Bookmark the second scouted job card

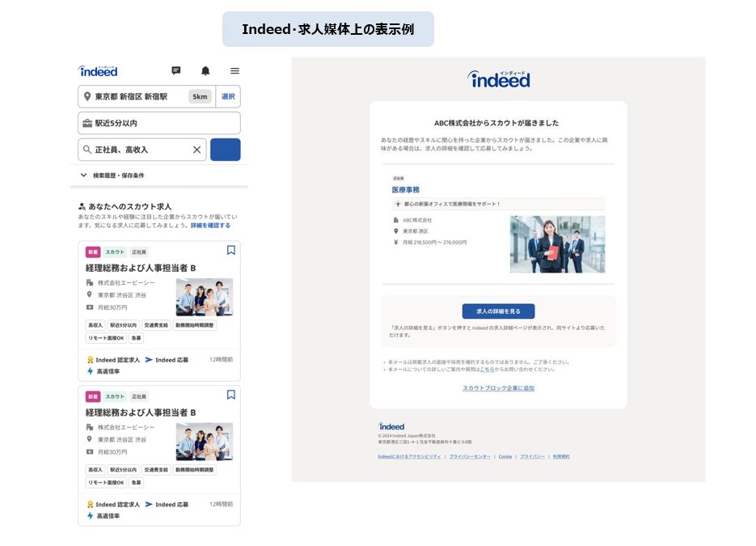point(230,395)
